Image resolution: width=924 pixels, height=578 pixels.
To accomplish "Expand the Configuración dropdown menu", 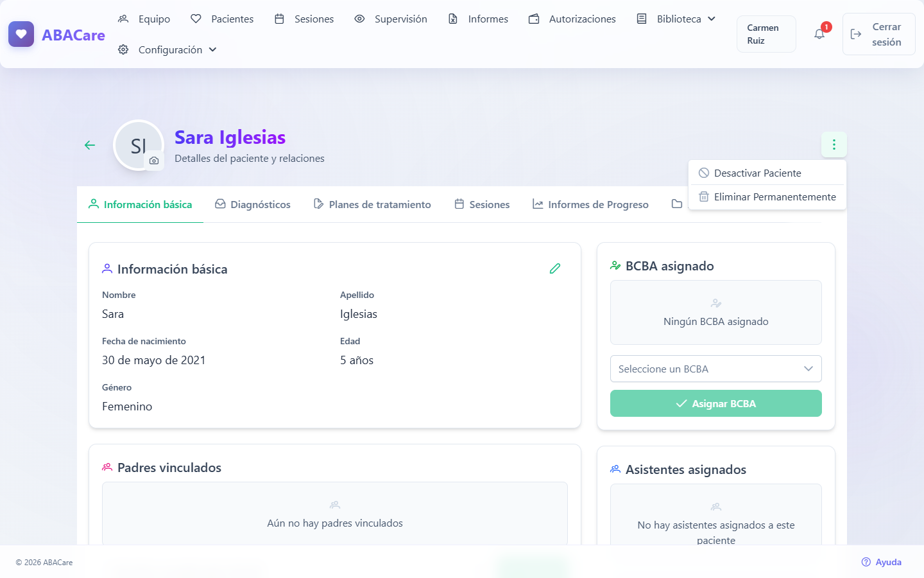I will [x=167, y=50].
